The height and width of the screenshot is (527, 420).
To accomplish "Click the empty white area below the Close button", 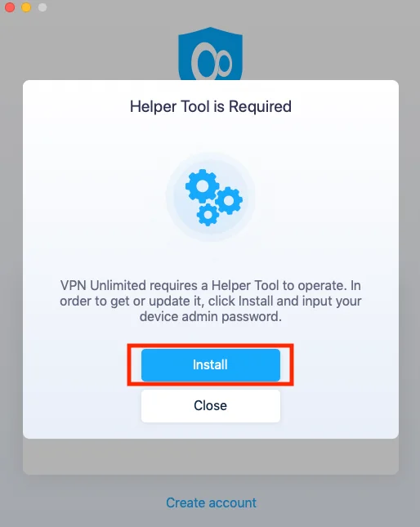I will [211, 431].
